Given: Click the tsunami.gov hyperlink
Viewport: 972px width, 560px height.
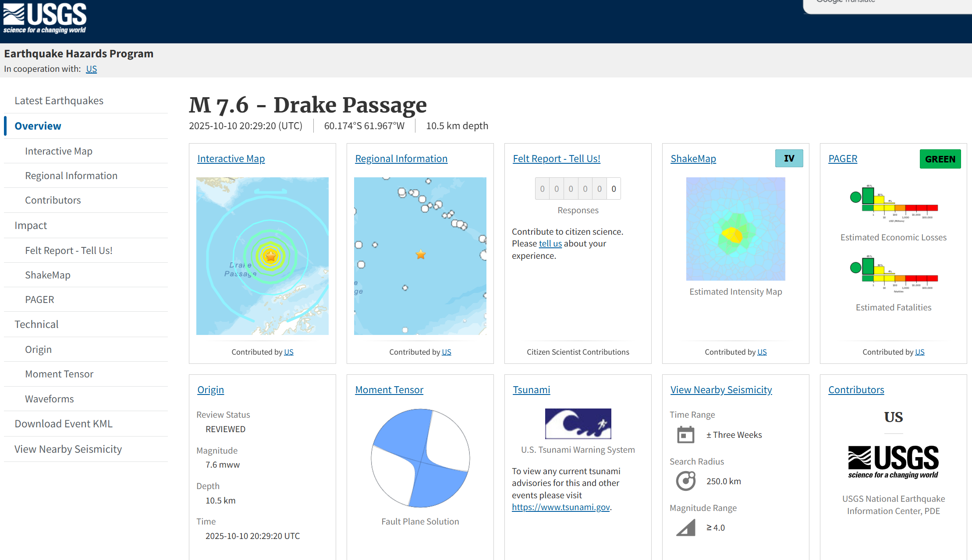Looking at the screenshot, I should click(560, 507).
